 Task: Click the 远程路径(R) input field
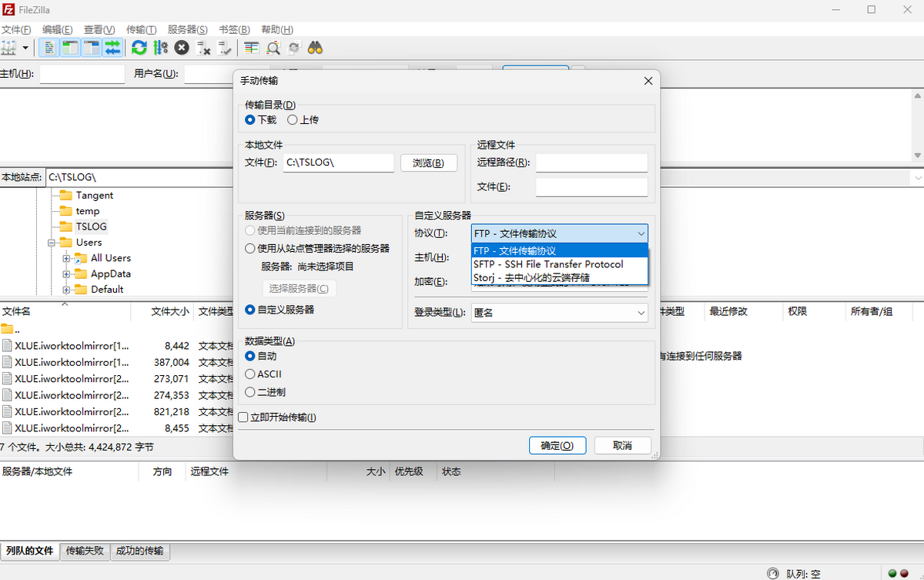point(591,163)
